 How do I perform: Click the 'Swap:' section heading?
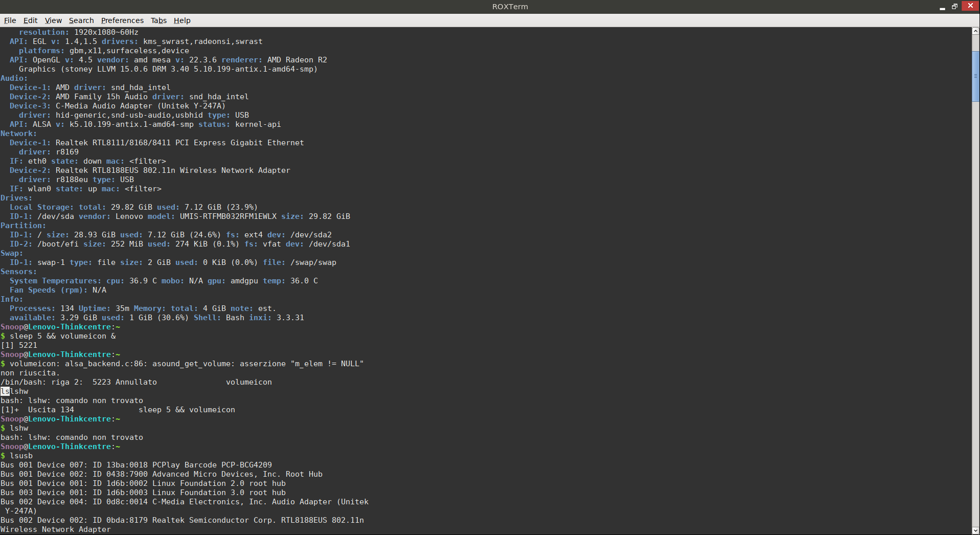(12, 253)
